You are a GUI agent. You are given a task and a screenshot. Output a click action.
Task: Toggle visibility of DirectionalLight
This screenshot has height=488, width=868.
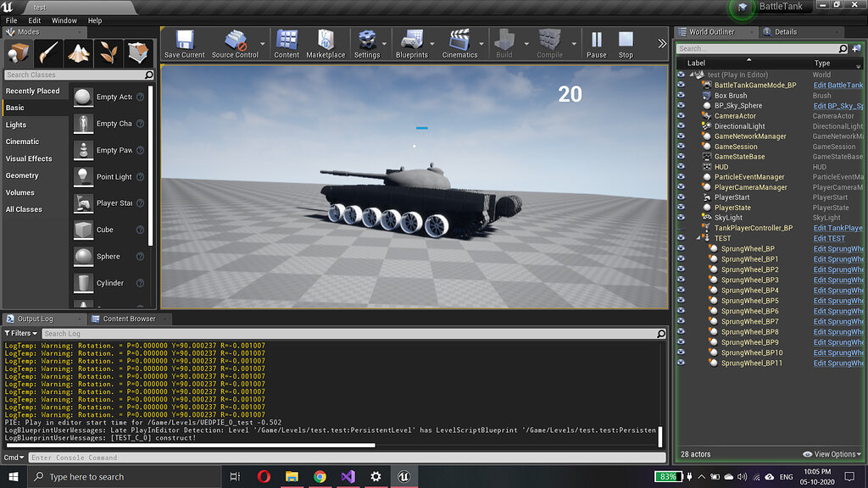681,126
